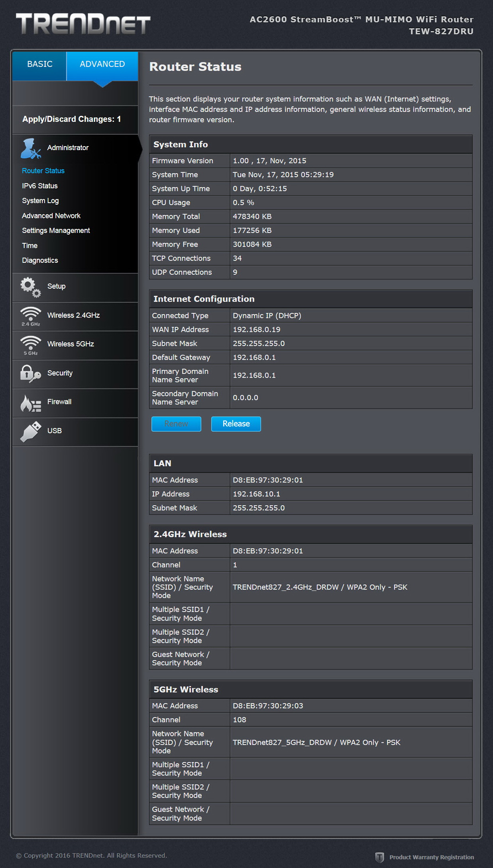
Task: Open the IPv6 Status page
Action: pos(40,186)
